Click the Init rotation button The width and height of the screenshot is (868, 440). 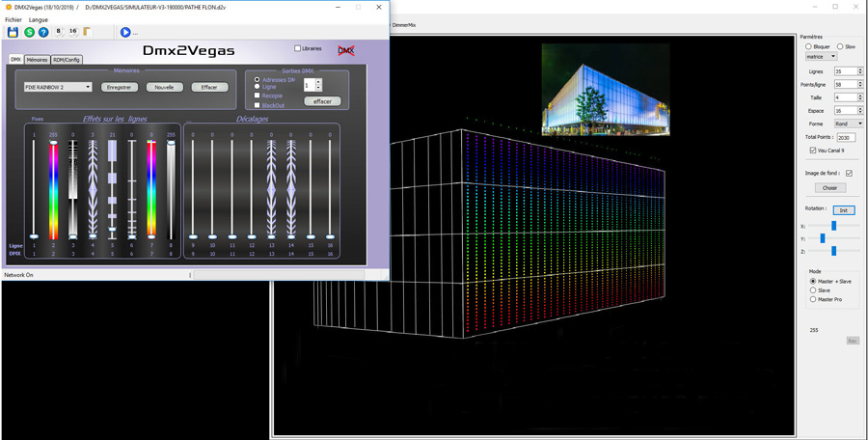tap(844, 210)
